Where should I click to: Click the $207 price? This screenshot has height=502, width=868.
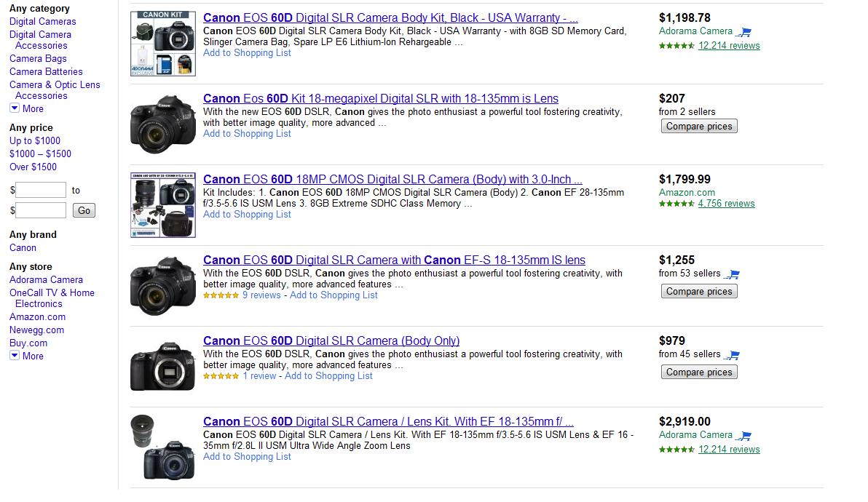pos(672,98)
